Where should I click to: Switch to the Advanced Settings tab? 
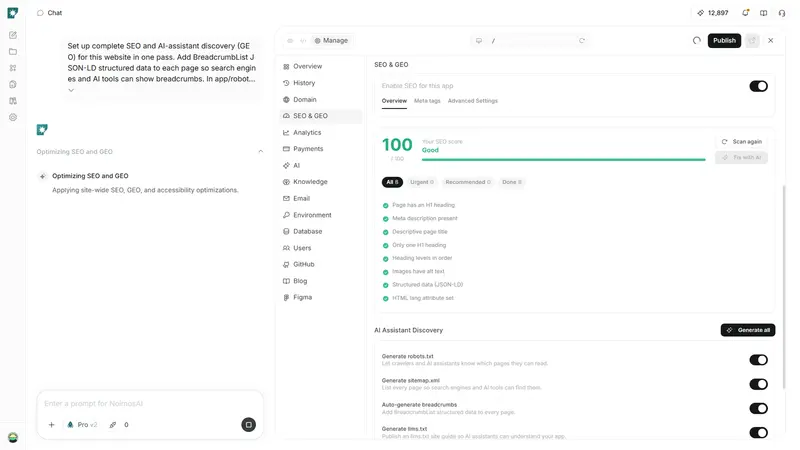point(472,101)
